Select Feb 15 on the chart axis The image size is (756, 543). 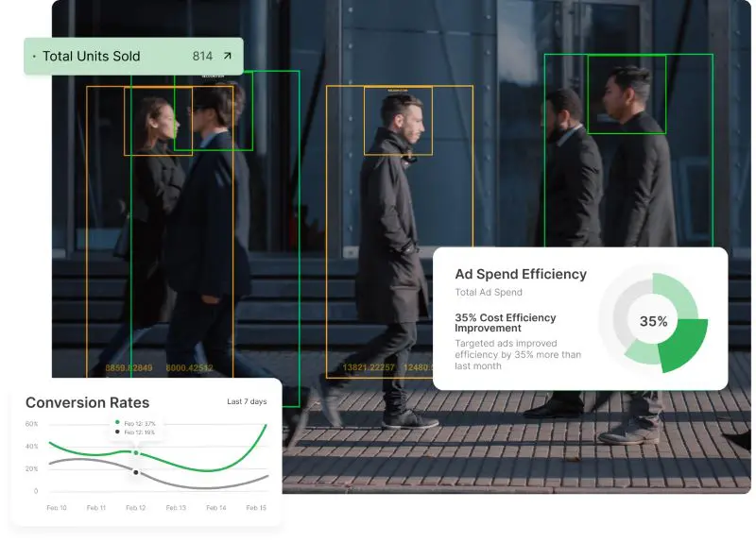coord(255,508)
